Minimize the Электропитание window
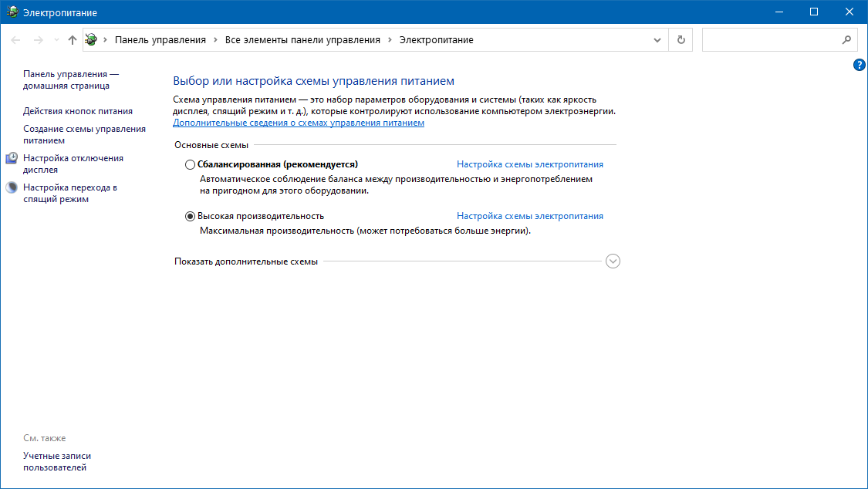Screen dimensions: 868x489 (x=778, y=12)
